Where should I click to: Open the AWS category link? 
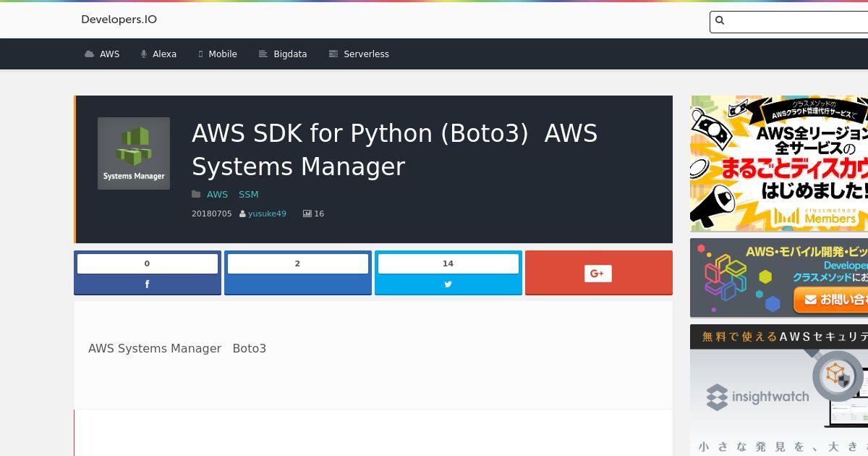(x=217, y=194)
